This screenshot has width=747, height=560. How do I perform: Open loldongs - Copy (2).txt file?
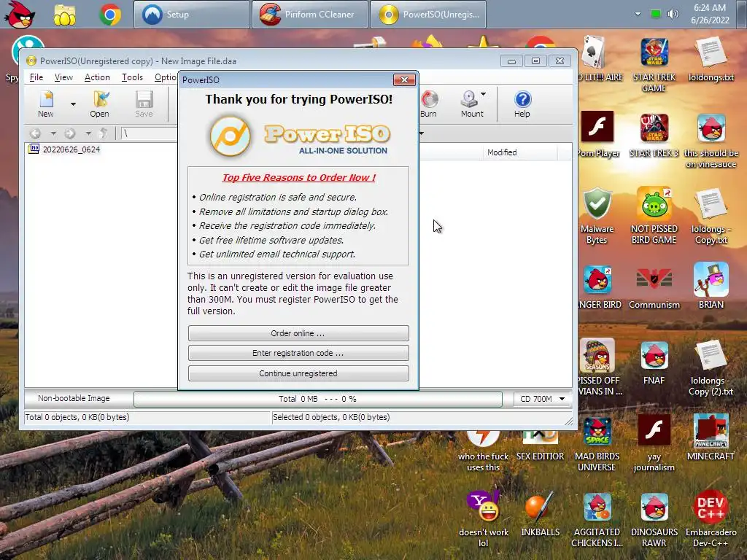[711, 368]
